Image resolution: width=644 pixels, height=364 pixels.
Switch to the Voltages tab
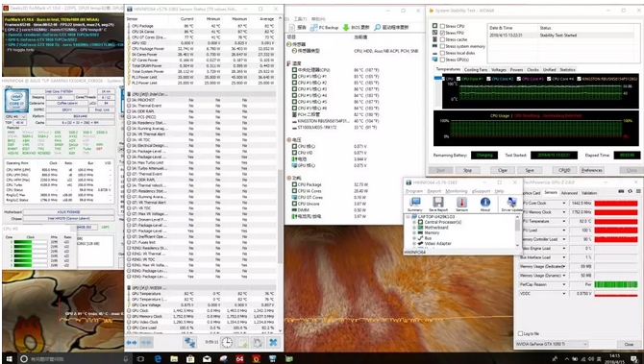click(x=499, y=70)
